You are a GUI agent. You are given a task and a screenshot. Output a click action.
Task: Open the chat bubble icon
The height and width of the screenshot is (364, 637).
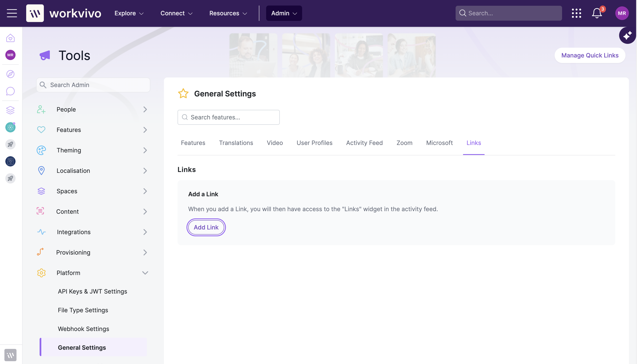tap(10, 91)
